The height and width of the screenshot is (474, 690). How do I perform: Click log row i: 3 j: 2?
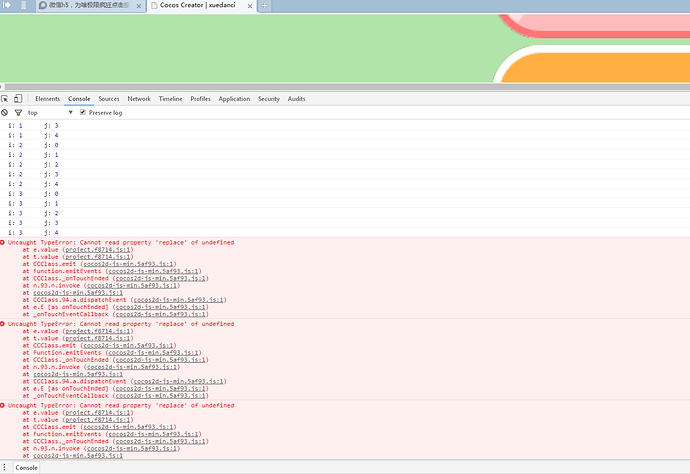coord(345,213)
